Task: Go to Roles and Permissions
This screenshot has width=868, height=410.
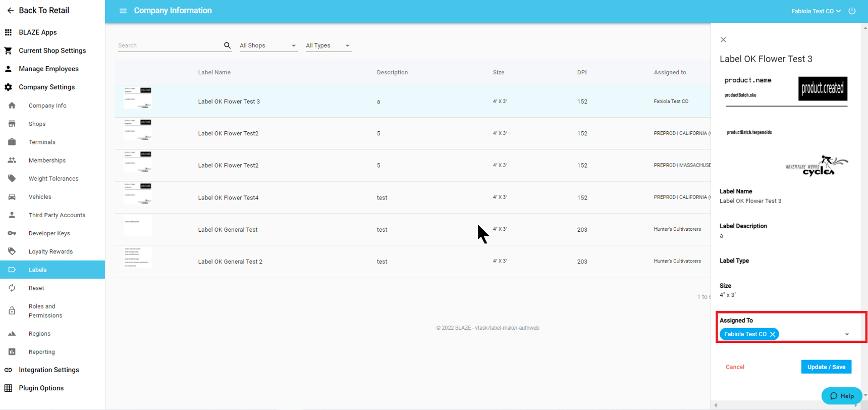Action: click(45, 311)
